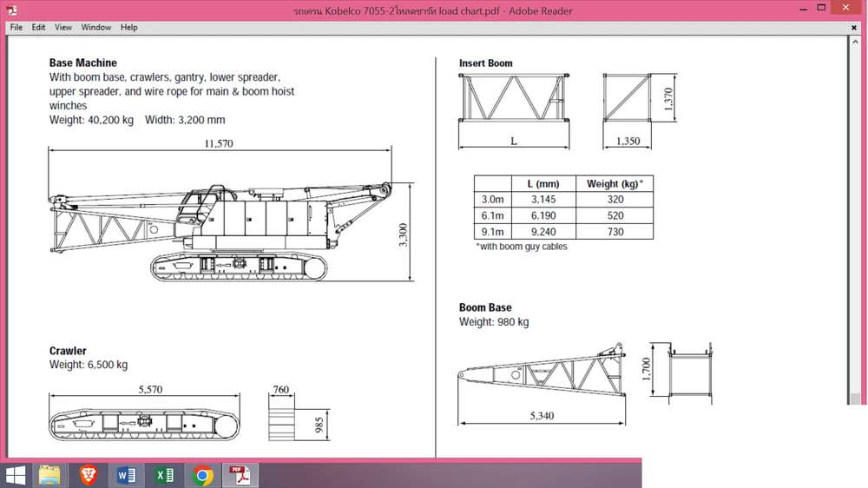This screenshot has height=488, width=868.
Task: Click the '*with boom guy cables' footnote
Action: 522,247
